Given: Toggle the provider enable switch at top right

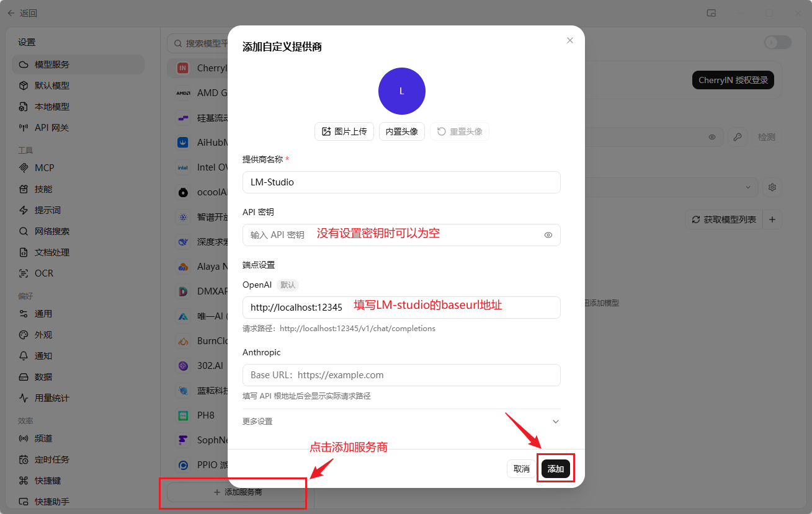Looking at the screenshot, I should (x=778, y=42).
